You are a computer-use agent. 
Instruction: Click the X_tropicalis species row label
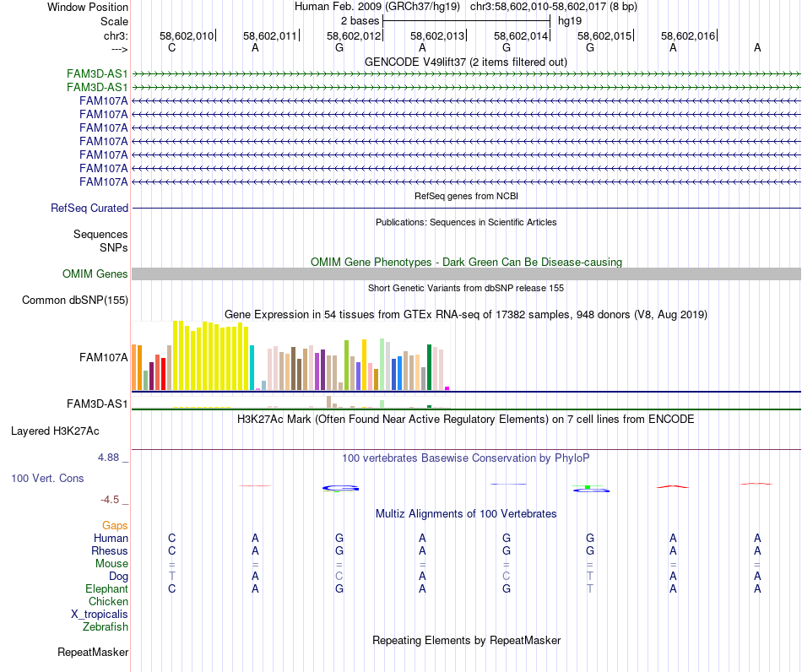100,615
